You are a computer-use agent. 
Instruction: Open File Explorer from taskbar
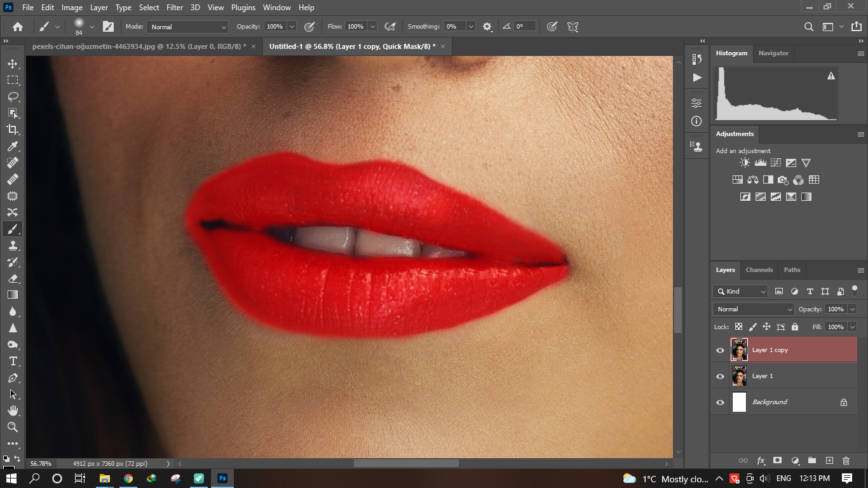coord(105,478)
